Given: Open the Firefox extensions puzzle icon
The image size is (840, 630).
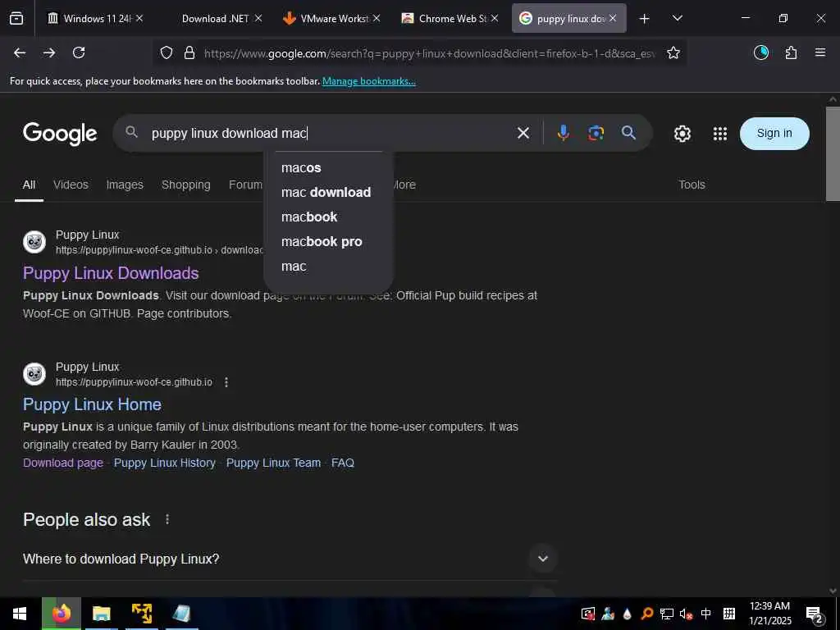Looking at the screenshot, I should (791, 52).
